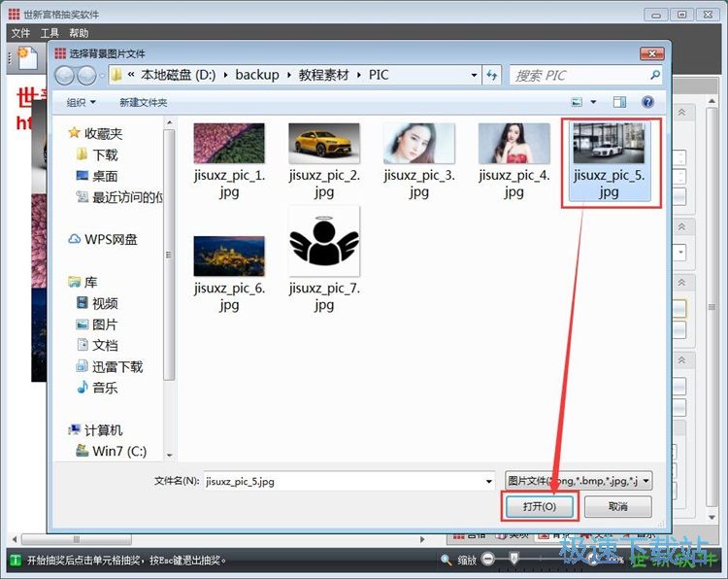The height and width of the screenshot is (579, 728).
Task: Toggle the preview pane icon
Action: [619, 102]
